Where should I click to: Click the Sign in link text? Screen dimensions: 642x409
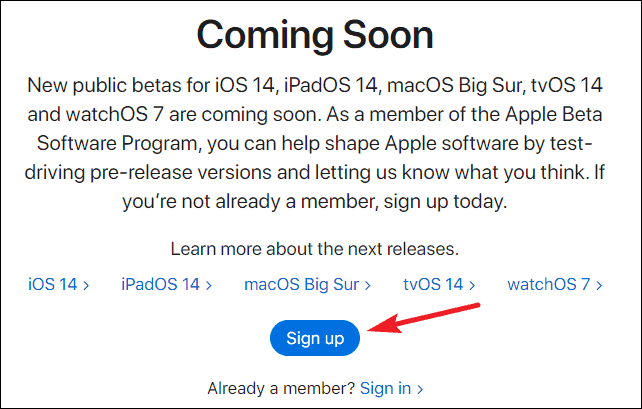click(385, 388)
